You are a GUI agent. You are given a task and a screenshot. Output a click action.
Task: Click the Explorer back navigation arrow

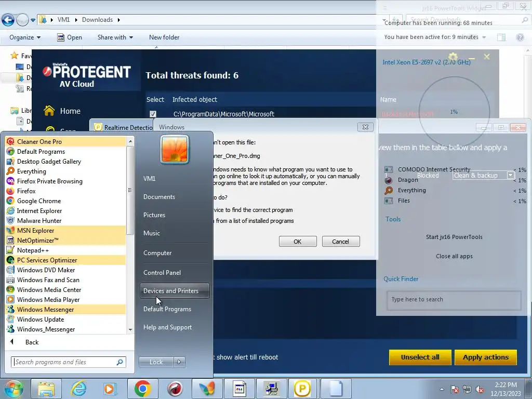coord(8,20)
